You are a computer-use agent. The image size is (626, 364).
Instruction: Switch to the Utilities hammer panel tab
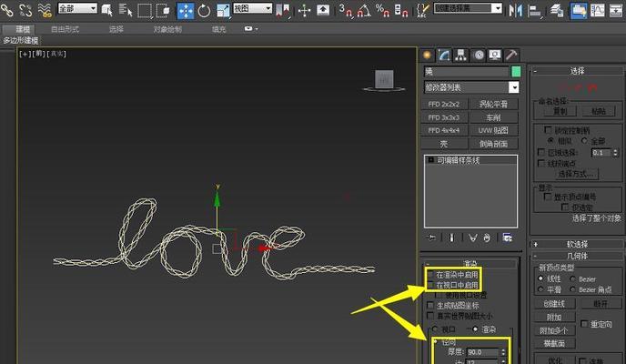511,56
